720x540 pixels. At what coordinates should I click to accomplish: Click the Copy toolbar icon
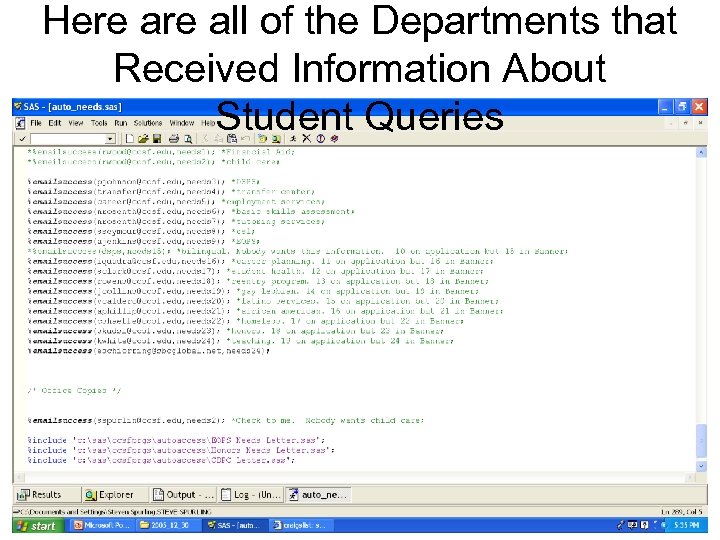pyautogui.click(x=219, y=139)
